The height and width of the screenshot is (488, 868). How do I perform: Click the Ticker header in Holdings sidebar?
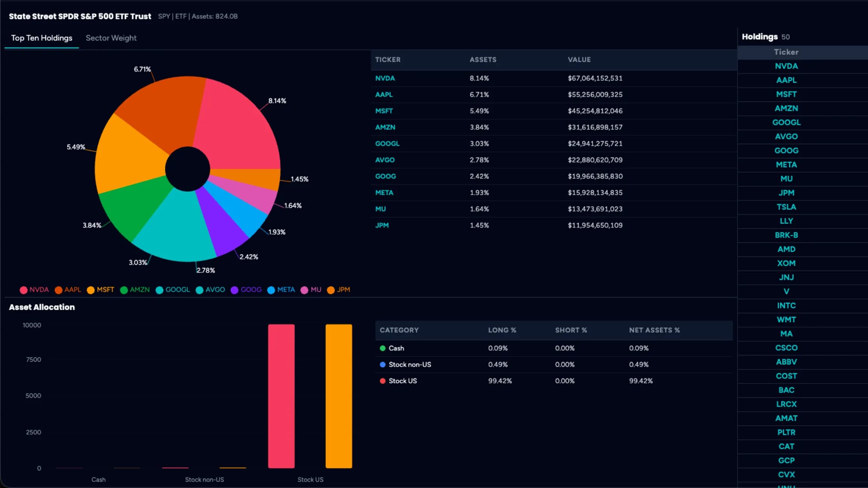click(x=786, y=52)
